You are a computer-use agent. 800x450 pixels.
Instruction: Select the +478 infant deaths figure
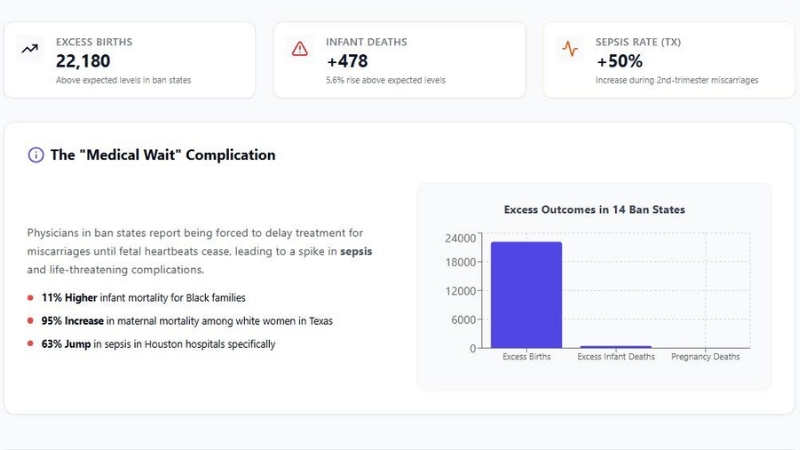[347, 61]
